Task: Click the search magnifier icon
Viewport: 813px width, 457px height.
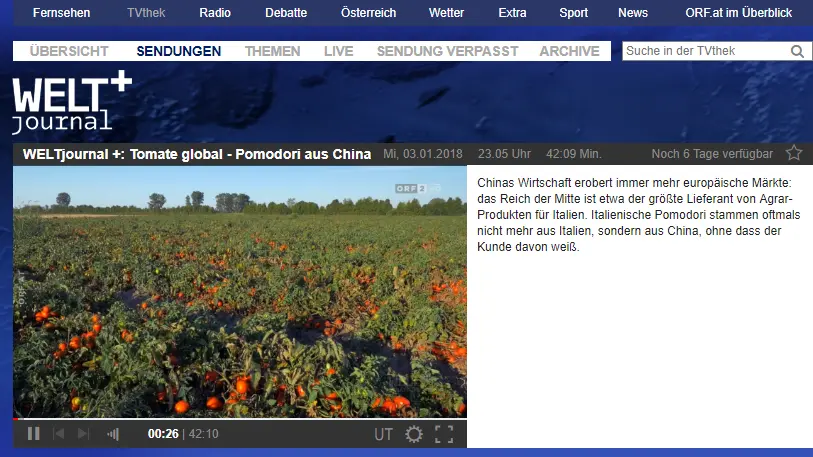Action: (x=797, y=52)
